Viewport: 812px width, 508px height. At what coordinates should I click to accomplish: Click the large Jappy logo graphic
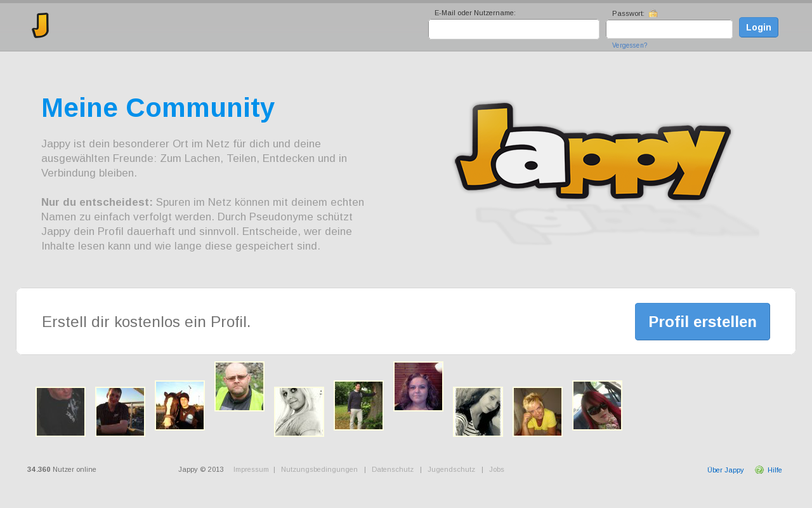(593, 151)
